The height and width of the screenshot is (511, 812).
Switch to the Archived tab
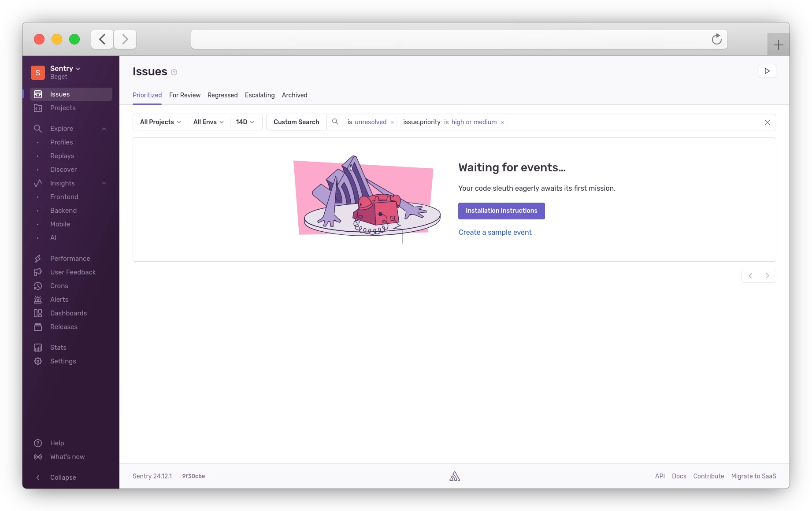294,95
